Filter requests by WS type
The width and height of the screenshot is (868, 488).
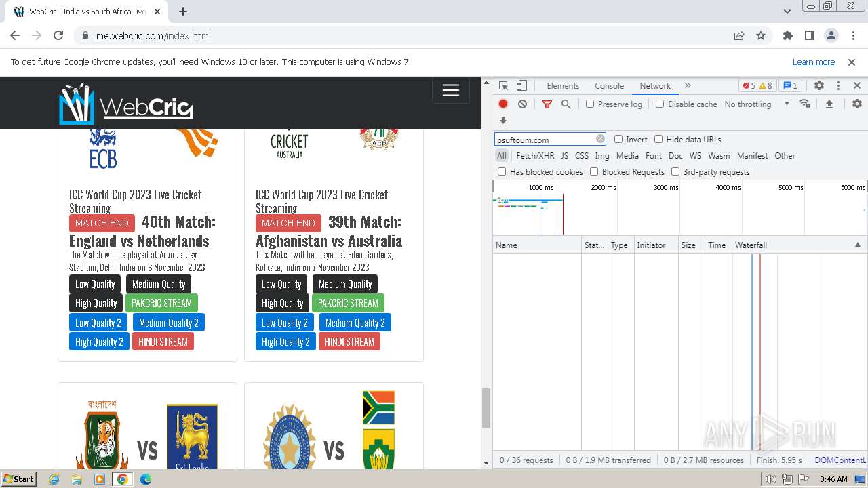(695, 155)
